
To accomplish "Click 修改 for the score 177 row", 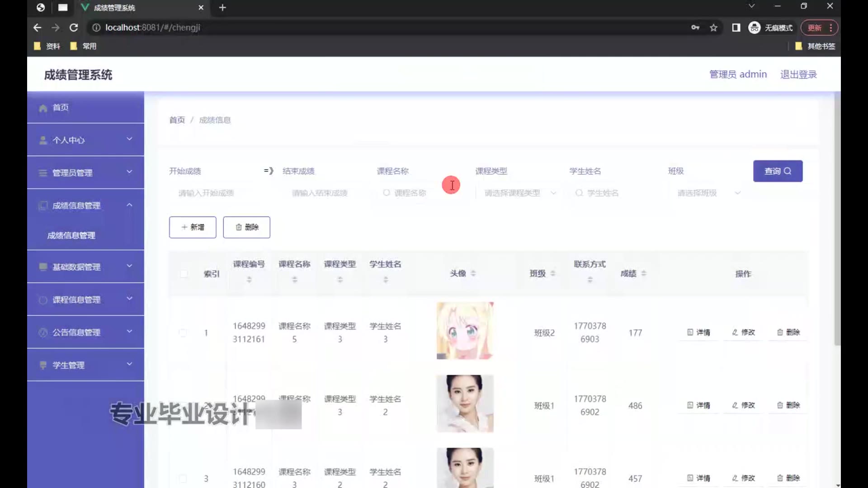I will pos(744,332).
